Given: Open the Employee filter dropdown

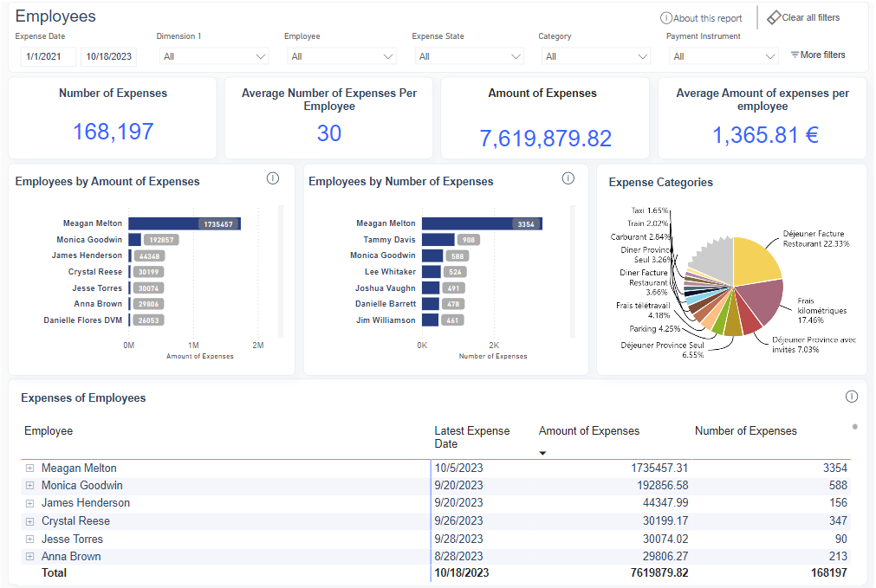Looking at the screenshot, I should point(341,56).
